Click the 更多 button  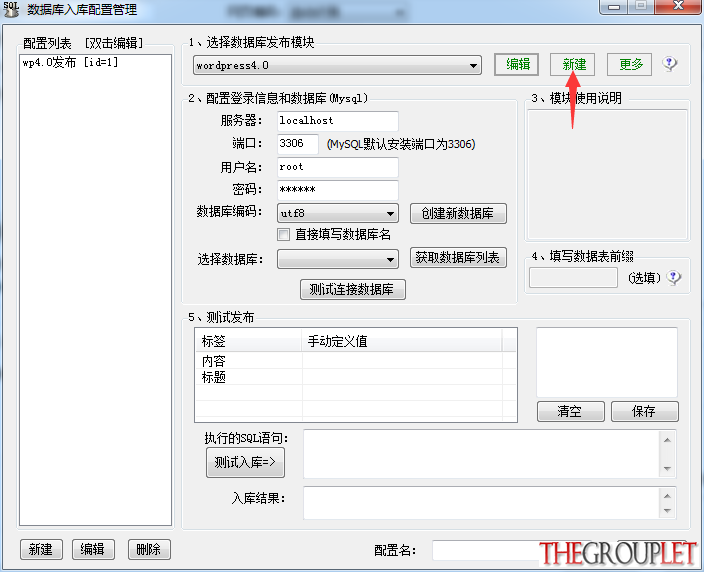629,65
